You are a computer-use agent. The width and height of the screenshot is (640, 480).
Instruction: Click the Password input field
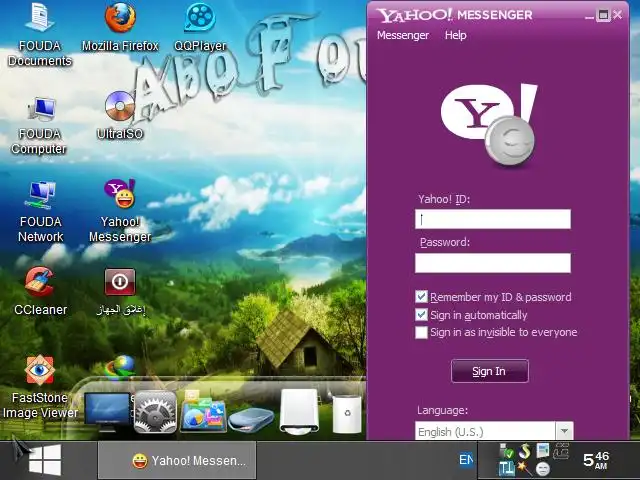coord(493,263)
